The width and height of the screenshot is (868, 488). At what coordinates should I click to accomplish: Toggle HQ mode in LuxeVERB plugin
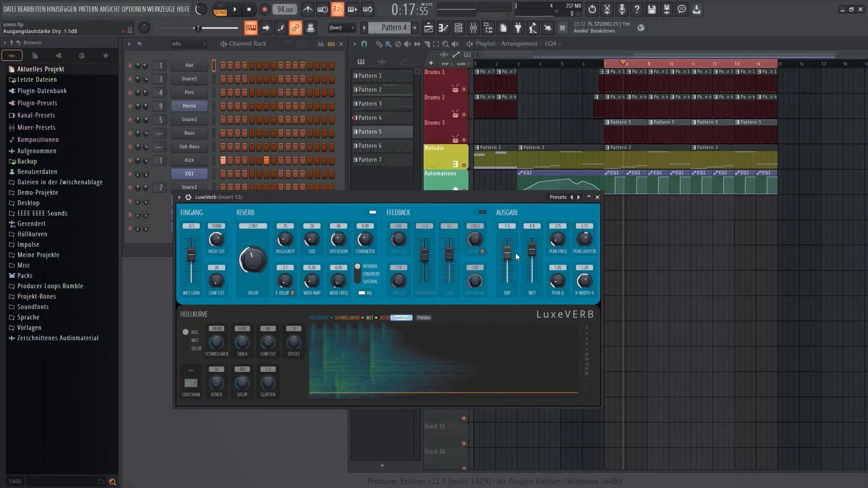(363, 292)
